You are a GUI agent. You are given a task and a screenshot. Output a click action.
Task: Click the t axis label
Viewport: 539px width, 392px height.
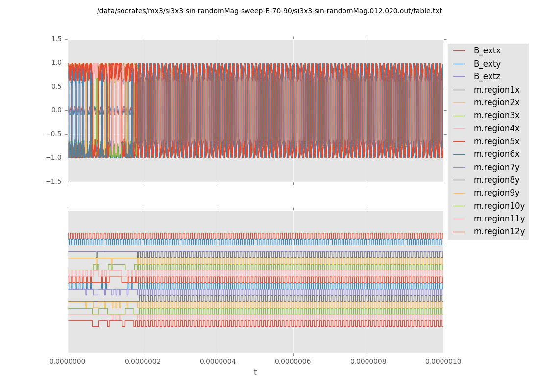tap(255, 372)
